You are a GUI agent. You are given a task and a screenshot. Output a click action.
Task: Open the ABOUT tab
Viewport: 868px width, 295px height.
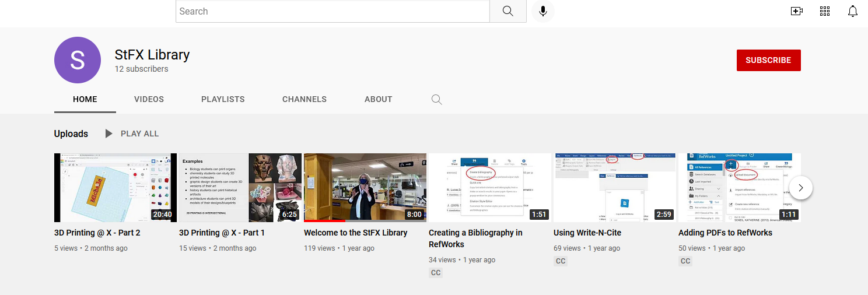[x=379, y=99]
